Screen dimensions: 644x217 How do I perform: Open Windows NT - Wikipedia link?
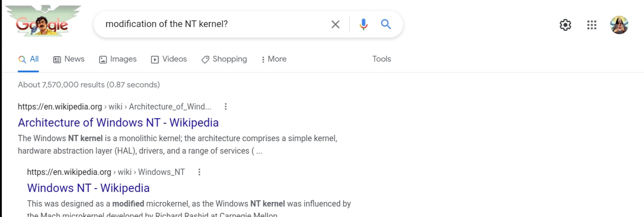(88, 188)
